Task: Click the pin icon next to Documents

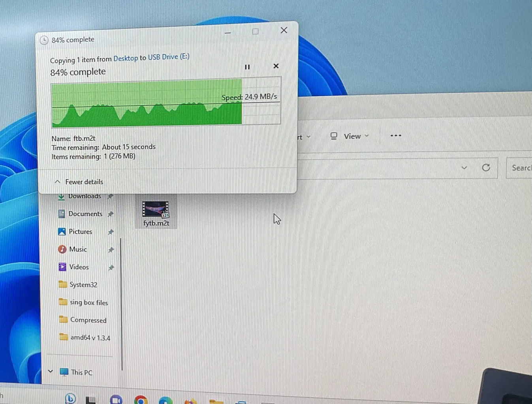Action: (x=111, y=214)
